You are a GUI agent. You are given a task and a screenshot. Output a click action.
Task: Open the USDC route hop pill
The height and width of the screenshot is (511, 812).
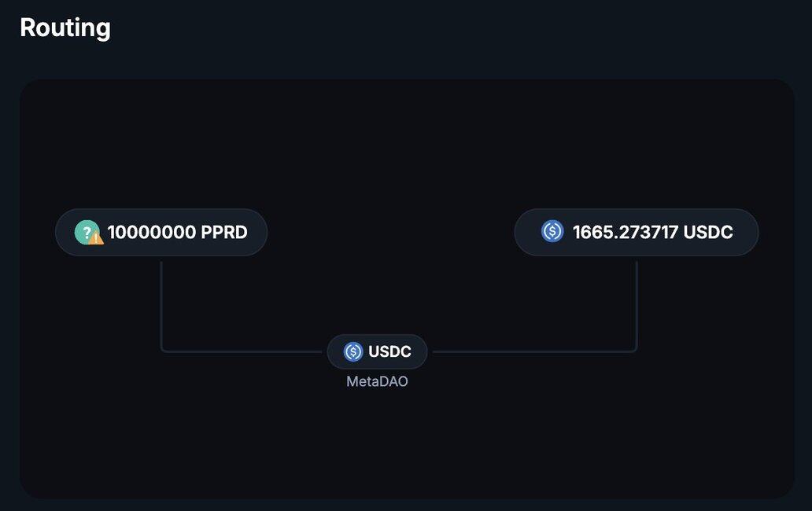point(378,351)
